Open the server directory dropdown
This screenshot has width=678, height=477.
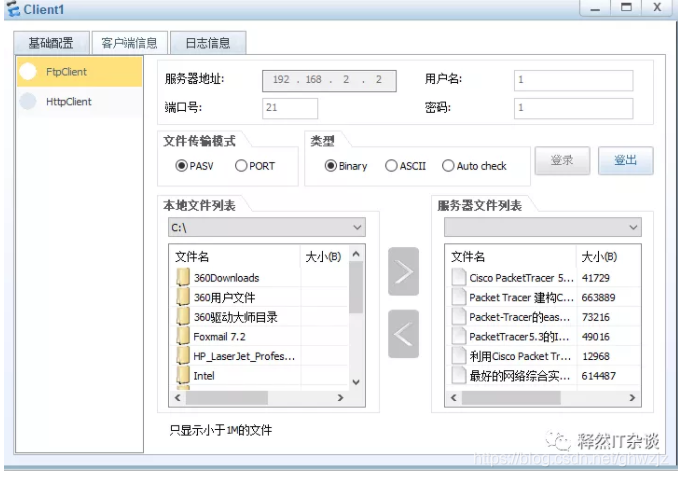click(x=543, y=227)
